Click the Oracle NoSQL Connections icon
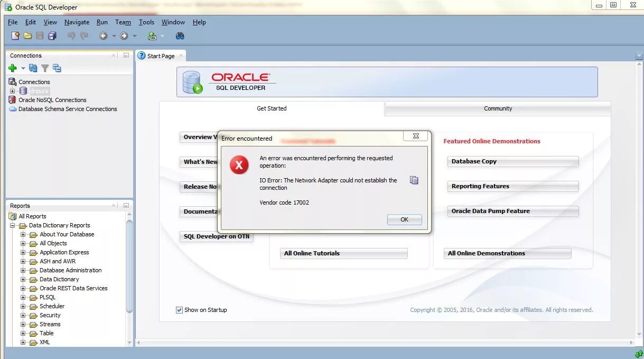Screen dimensions: 644x359 coord(13,100)
